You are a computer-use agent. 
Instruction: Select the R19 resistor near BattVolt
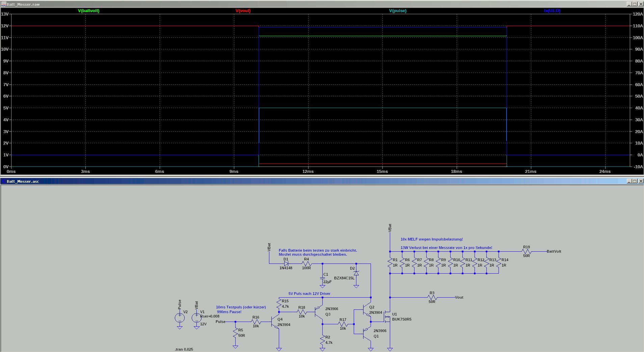coord(527,252)
